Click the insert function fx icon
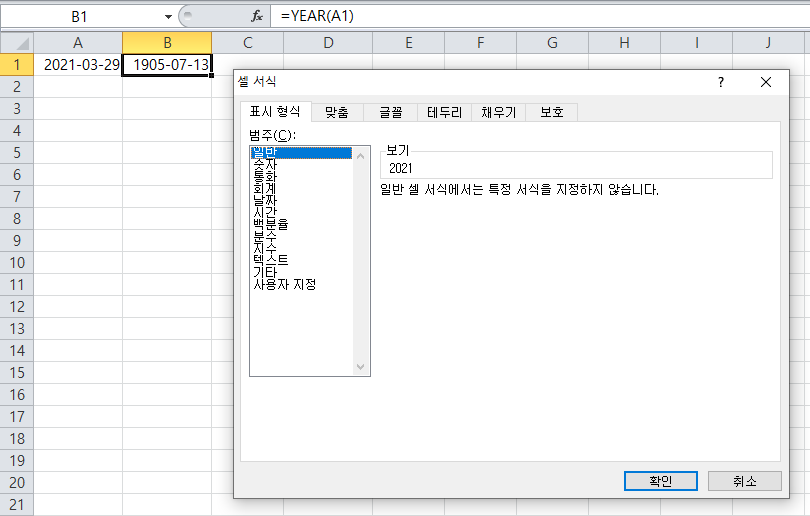810x516 pixels. coord(257,17)
